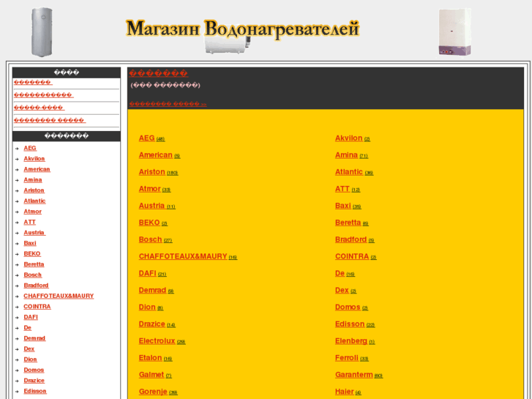Open Atmor (33) link in yellow panel

click(x=154, y=189)
